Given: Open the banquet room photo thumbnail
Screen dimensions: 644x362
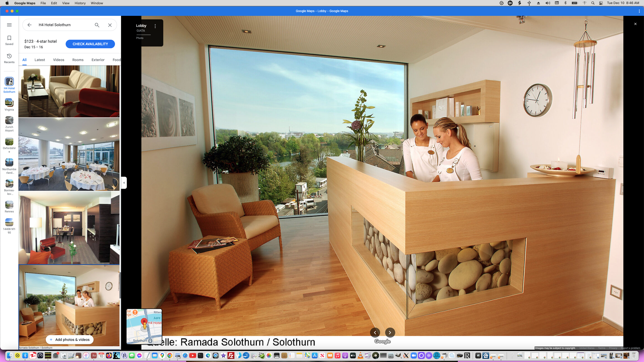Looking at the screenshot, I should click(x=69, y=154).
